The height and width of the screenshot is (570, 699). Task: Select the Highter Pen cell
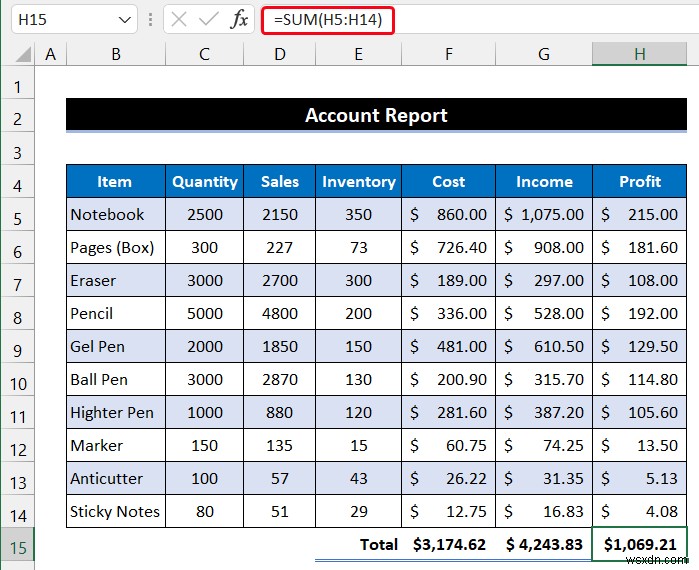coord(116,412)
